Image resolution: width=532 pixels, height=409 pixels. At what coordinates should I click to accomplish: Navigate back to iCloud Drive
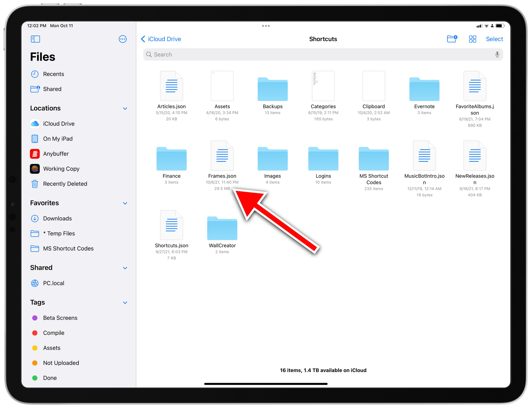(x=161, y=39)
